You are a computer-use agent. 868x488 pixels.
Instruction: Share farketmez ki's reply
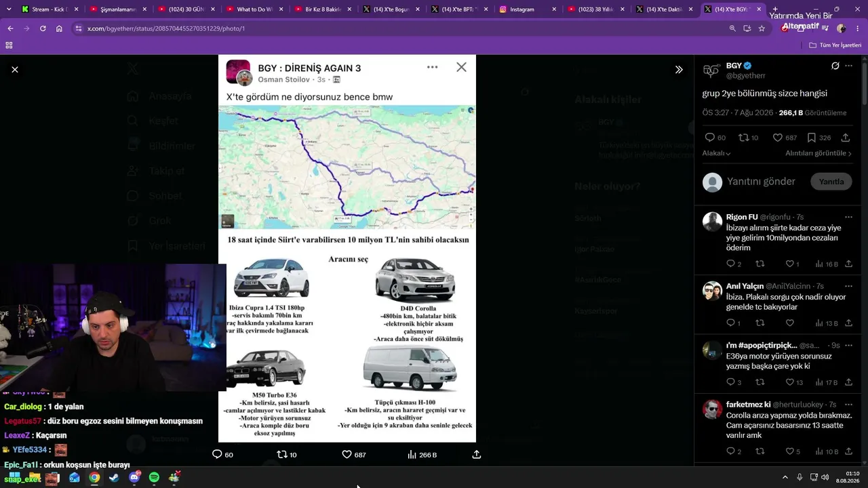tap(848, 451)
